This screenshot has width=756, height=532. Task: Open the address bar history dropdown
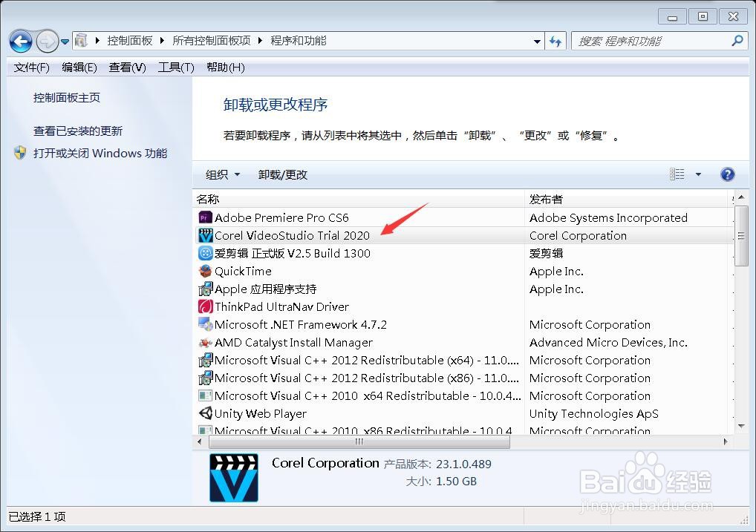click(x=537, y=42)
